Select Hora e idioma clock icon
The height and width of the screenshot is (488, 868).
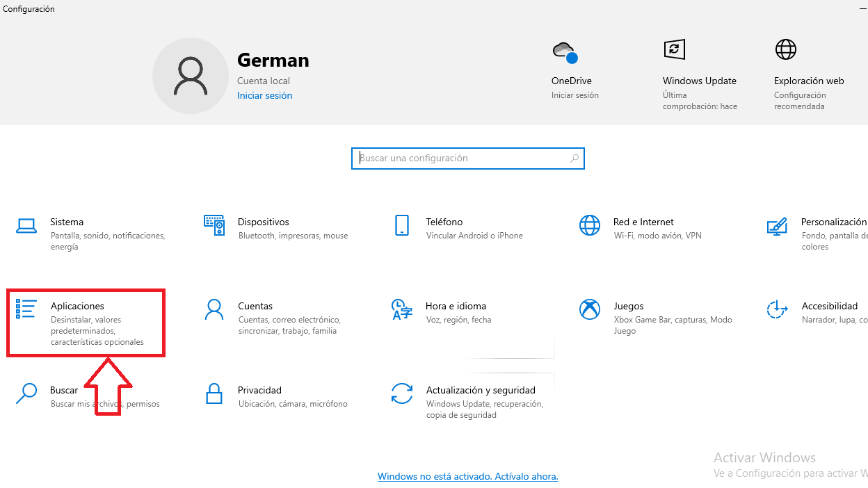[402, 309]
